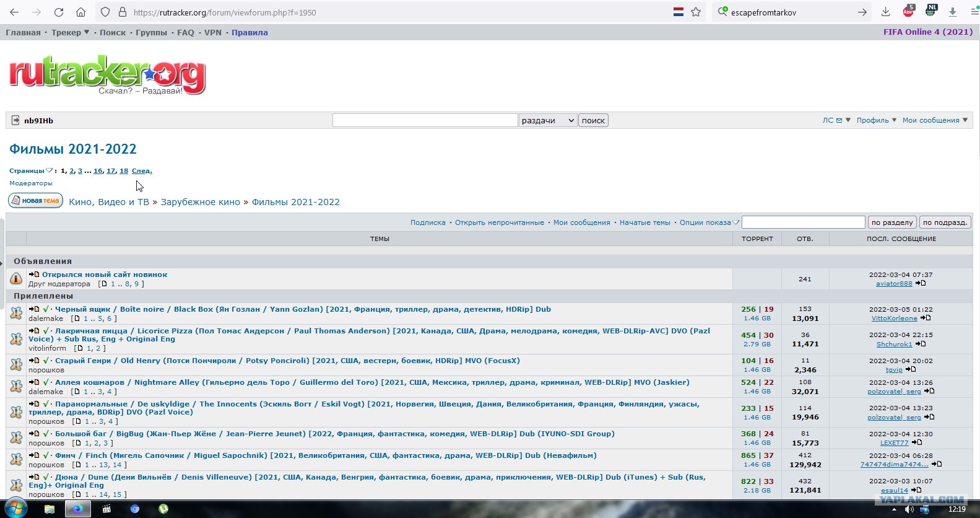
Task: Jump to latest post by Shchurok1
Action: (x=921, y=344)
